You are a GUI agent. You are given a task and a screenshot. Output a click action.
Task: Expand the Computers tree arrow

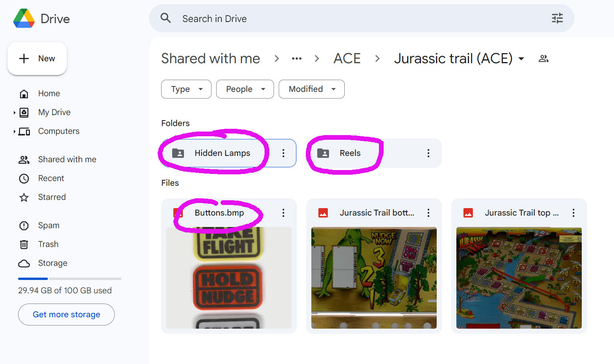pos(15,132)
